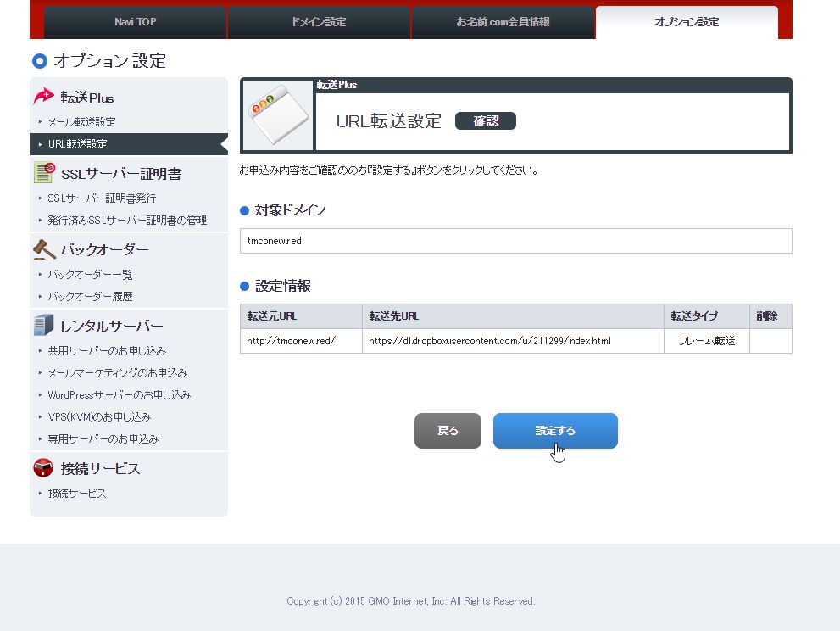The image size is (840, 631).
Task: Click the 接続サービス red icon
Action: (43, 467)
